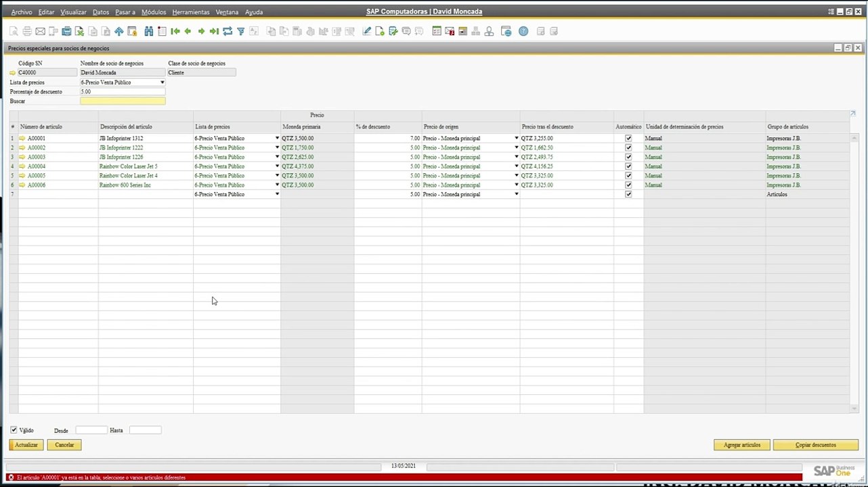Click the blue up-arrow launch application icon
This screenshot has width=868, height=487.
(x=119, y=31)
